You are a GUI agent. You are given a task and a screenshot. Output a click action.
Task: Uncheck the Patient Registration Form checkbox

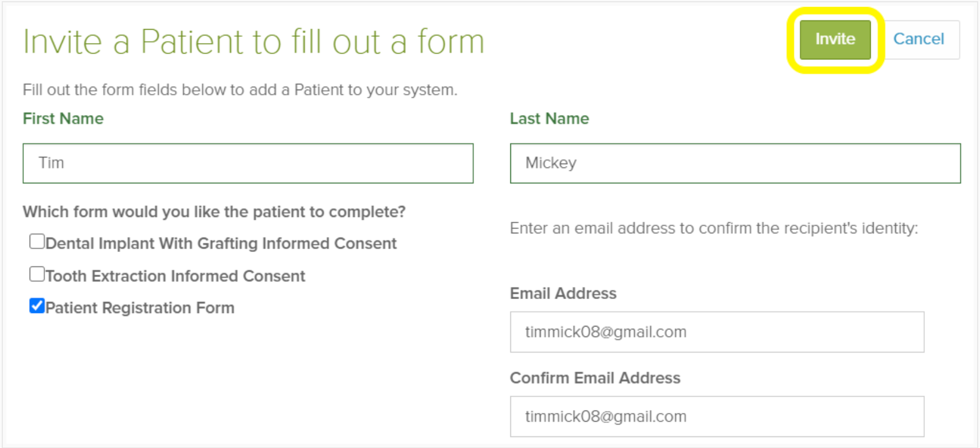point(37,306)
